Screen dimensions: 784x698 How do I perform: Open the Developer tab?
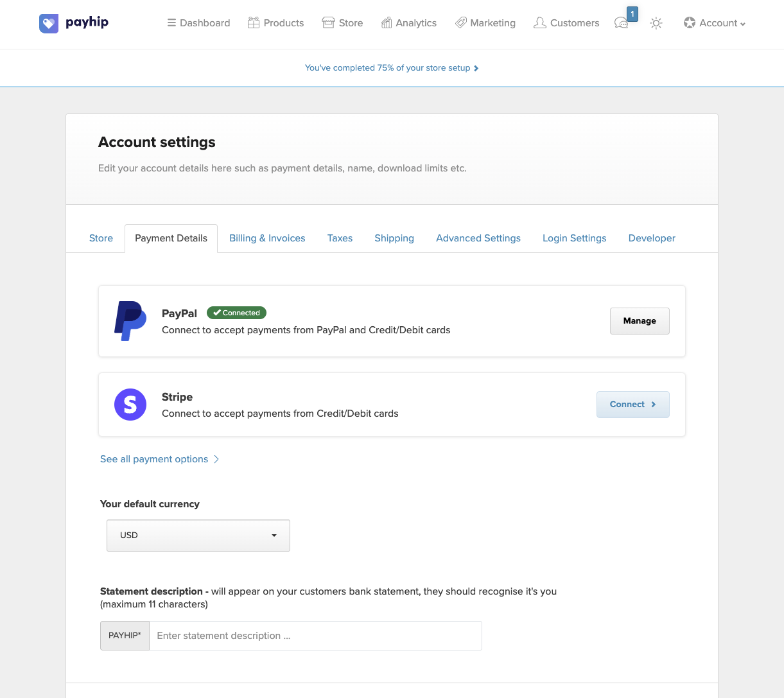pos(652,238)
